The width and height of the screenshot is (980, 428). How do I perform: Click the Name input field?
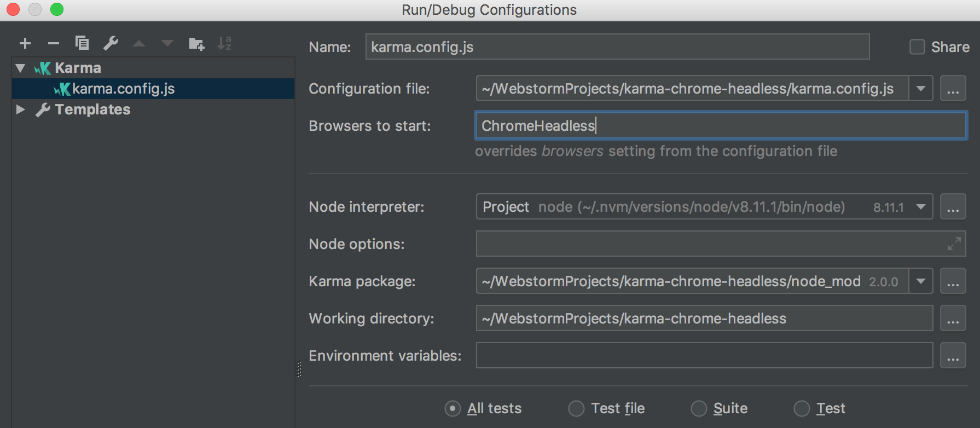(x=617, y=47)
